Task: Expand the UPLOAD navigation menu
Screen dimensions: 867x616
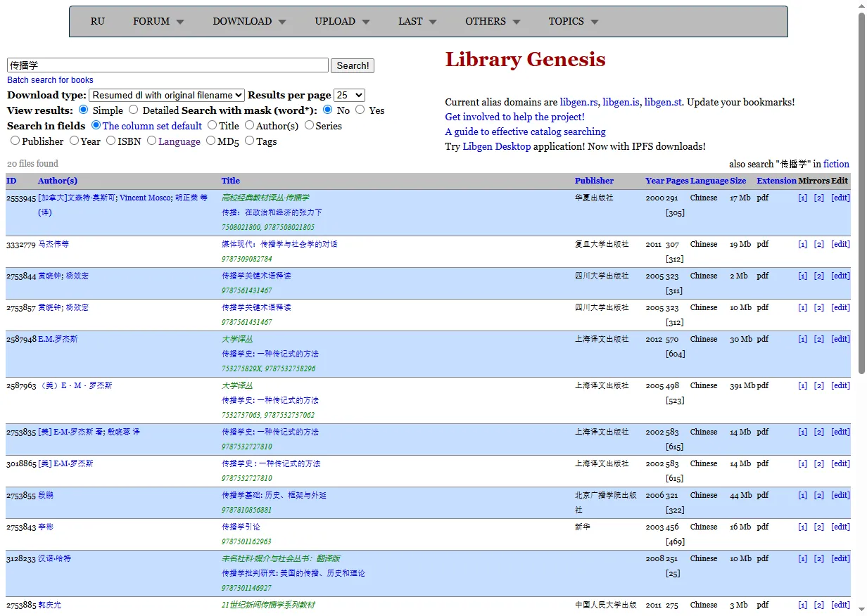Action: 342,21
